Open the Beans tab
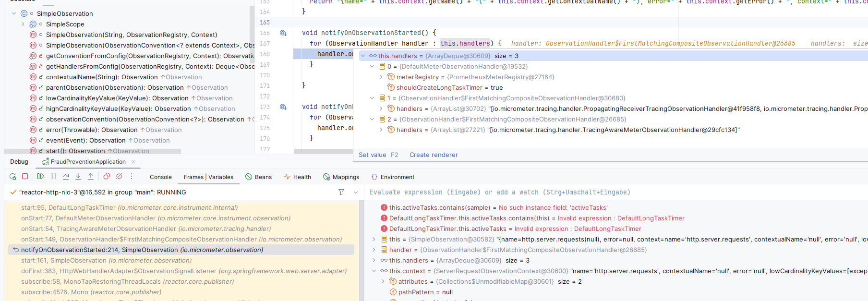868x301 pixels. click(x=258, y=177)
